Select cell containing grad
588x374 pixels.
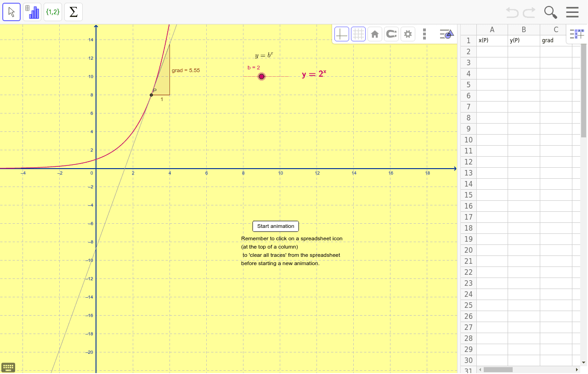point(556,40)
